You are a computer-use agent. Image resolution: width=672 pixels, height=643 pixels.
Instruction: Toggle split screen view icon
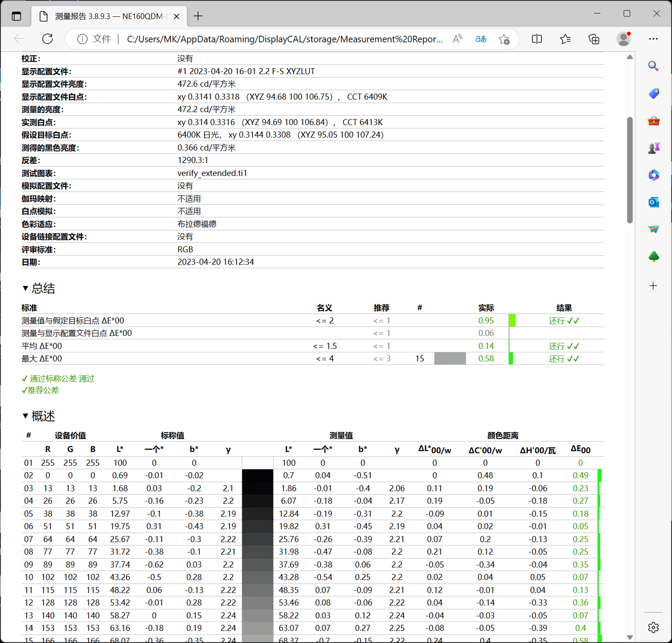tap(537, 39)
